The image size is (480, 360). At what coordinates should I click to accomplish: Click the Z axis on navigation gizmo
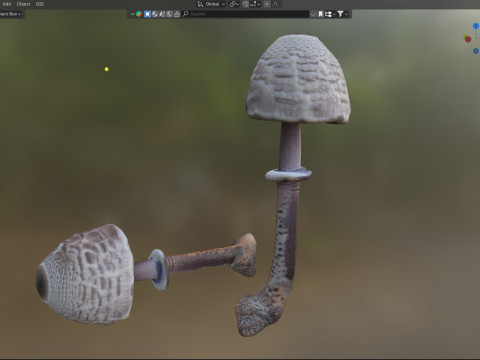click(x=476, y=26)
